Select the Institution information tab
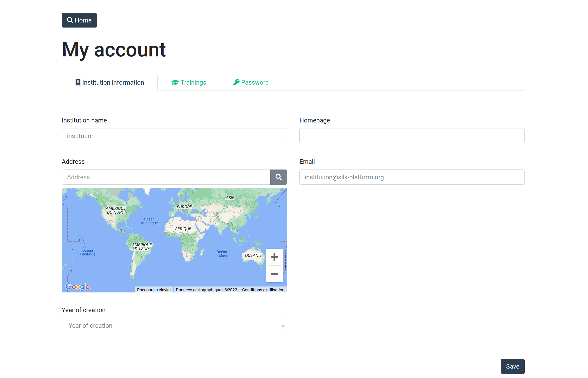This screenshot has width=588, height=378. click(x=113, y=83)
